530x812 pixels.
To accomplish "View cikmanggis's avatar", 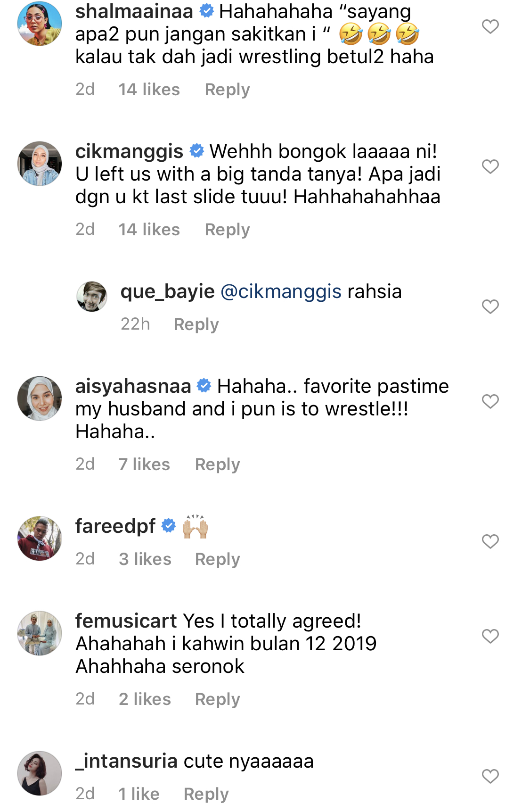I will 40,163.
